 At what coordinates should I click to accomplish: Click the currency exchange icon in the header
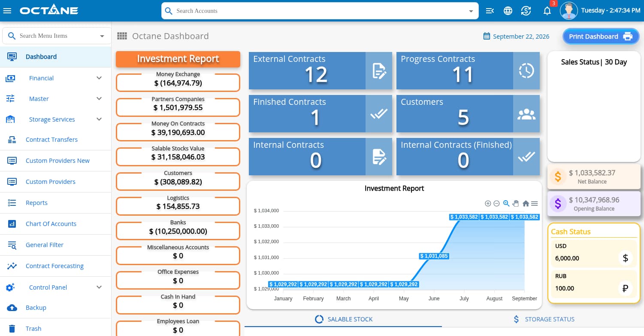click(x=526, y=11)
